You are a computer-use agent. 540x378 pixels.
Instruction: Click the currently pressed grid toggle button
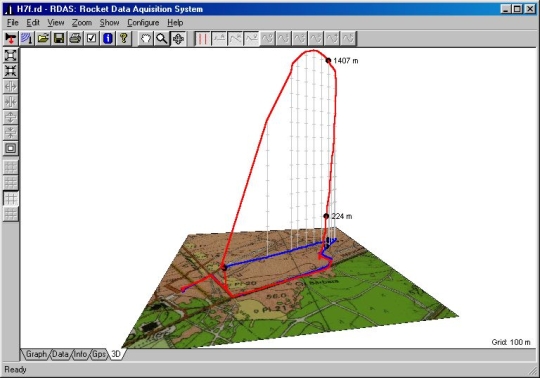click(x=11, y=199)
